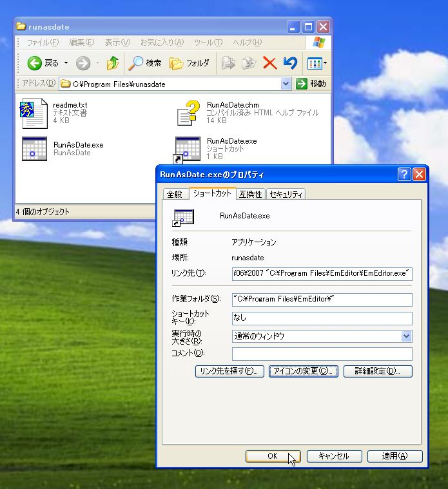448x489 pixels.
Task: Switch to the Shortcut (ショートカット) tab
Action: pos(212,193)
